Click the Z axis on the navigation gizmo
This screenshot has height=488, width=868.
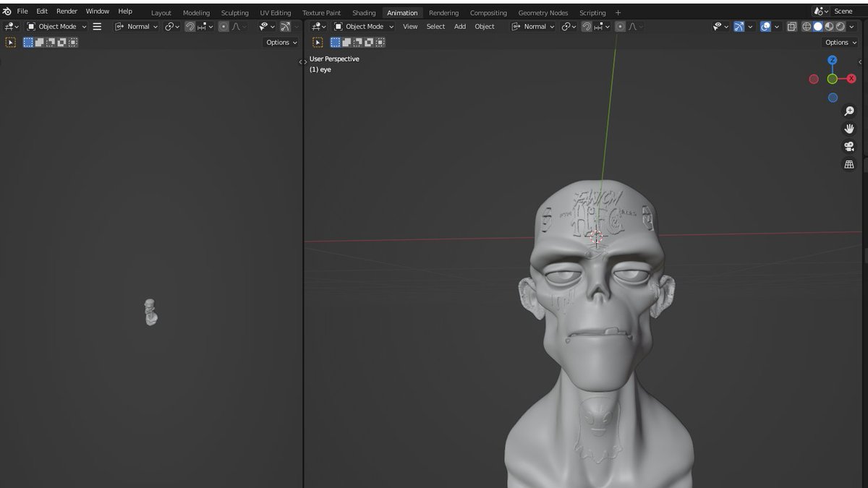[x=833, y=61]
